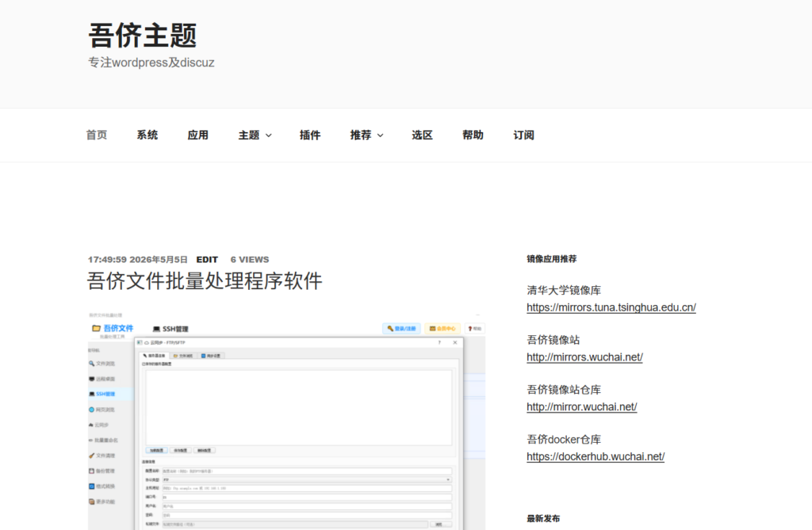
Task: Open the 系统 menu item
Action: tap(147, 135)
